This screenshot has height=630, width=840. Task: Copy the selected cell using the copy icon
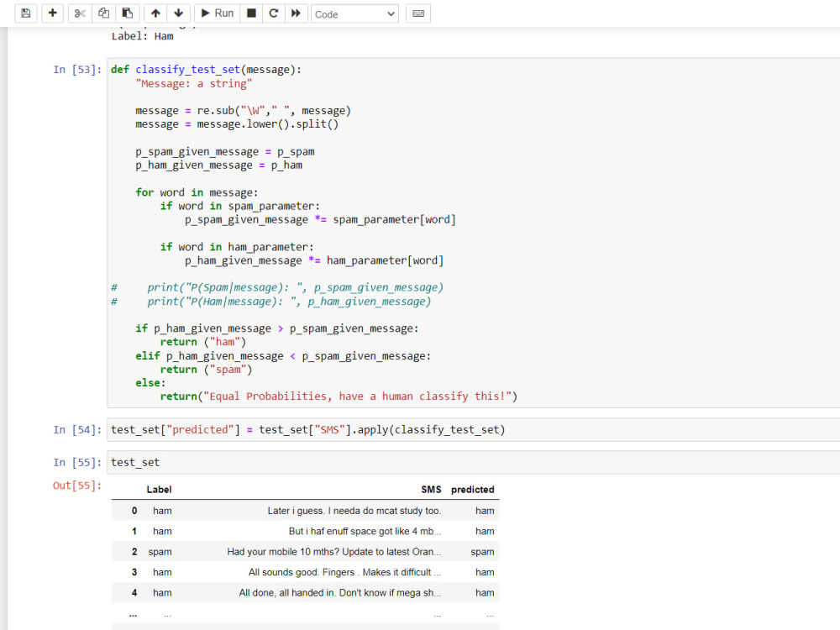[x=103, y=13]
